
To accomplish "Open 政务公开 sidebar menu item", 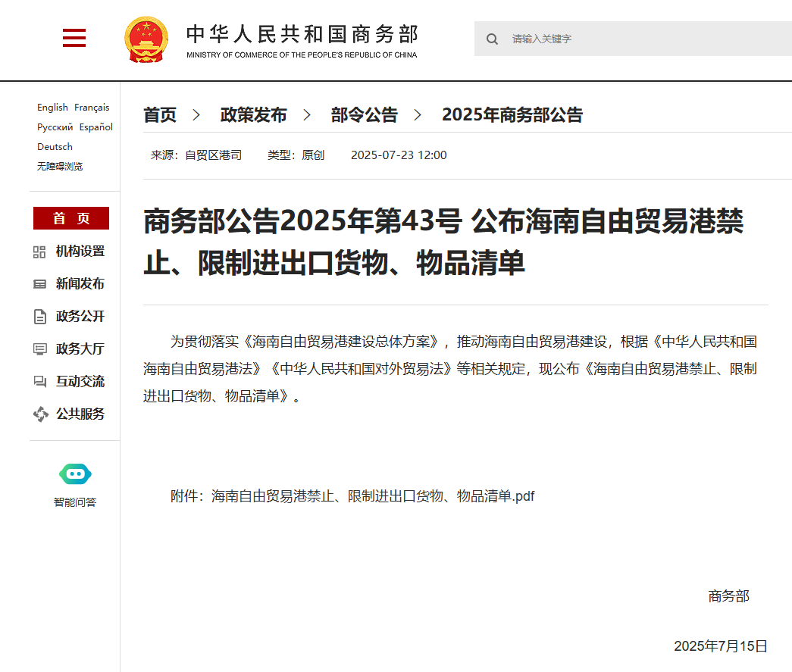I will (x=80, y=317).
